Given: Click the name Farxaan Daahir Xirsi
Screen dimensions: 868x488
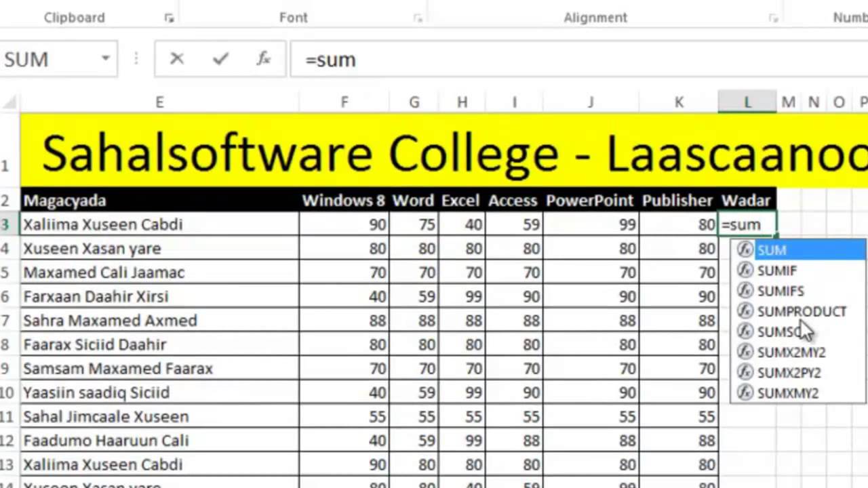Looking at the screenshot, I should (96, 297).
